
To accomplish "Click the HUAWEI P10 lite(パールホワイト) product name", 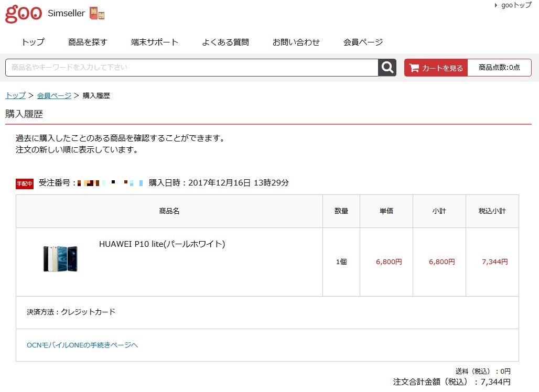I will (162, 244).
